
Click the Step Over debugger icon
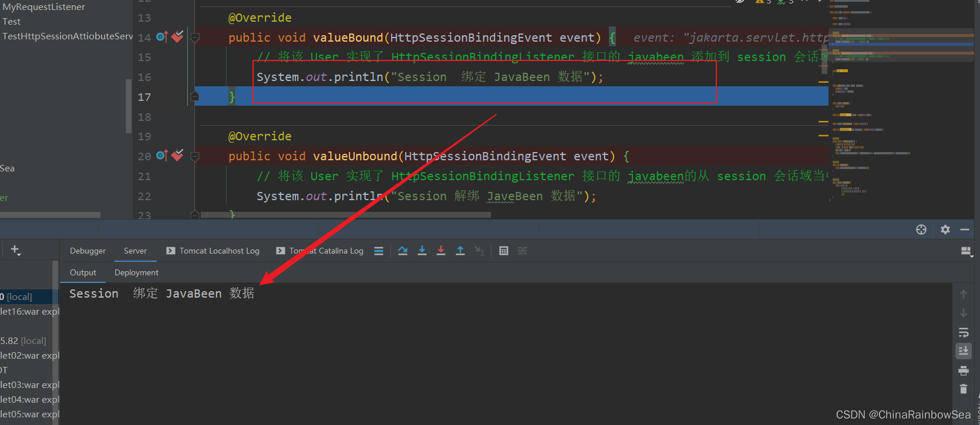(403, 251)
